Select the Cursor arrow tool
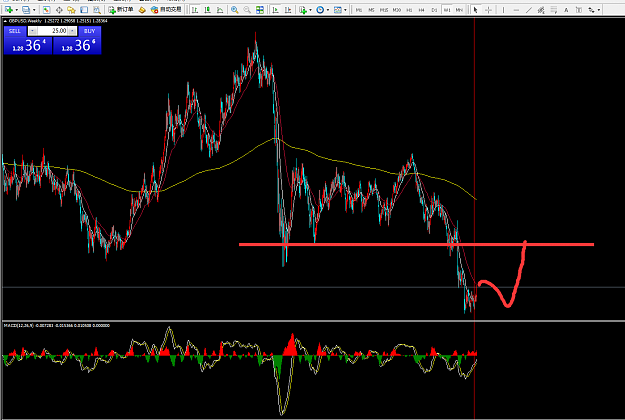Viewport: 625px width, 420px height. point(475,10)
